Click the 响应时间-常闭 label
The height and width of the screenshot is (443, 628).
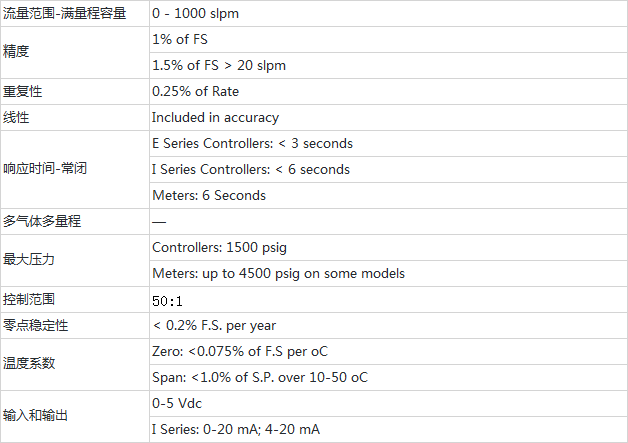45,169
